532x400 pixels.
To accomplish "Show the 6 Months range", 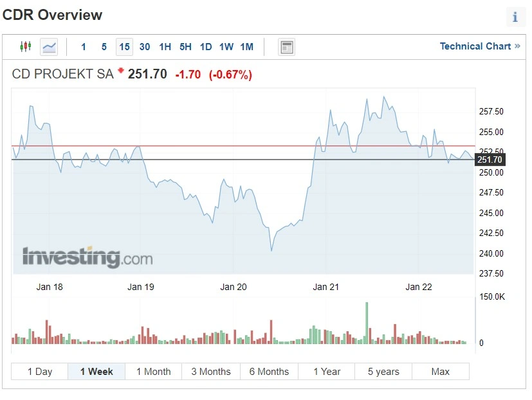I will pyautogui.click(x=270, y=372).
